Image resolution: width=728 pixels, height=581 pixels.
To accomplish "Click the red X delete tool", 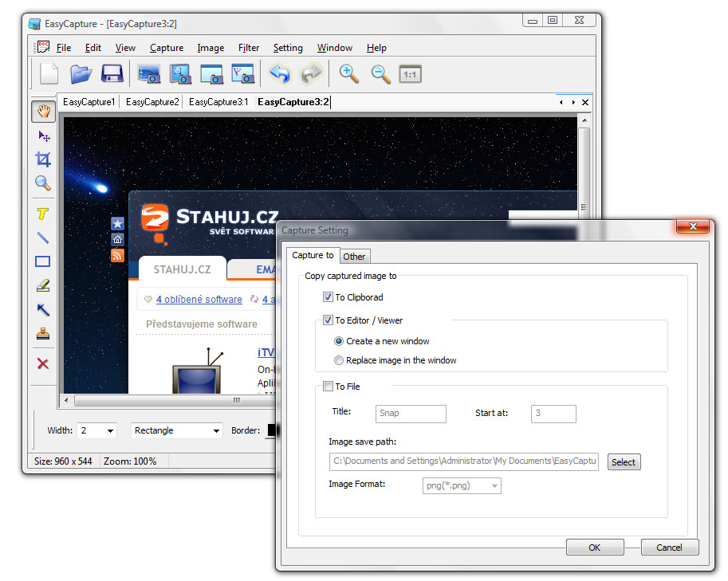I will click(43, 363).
